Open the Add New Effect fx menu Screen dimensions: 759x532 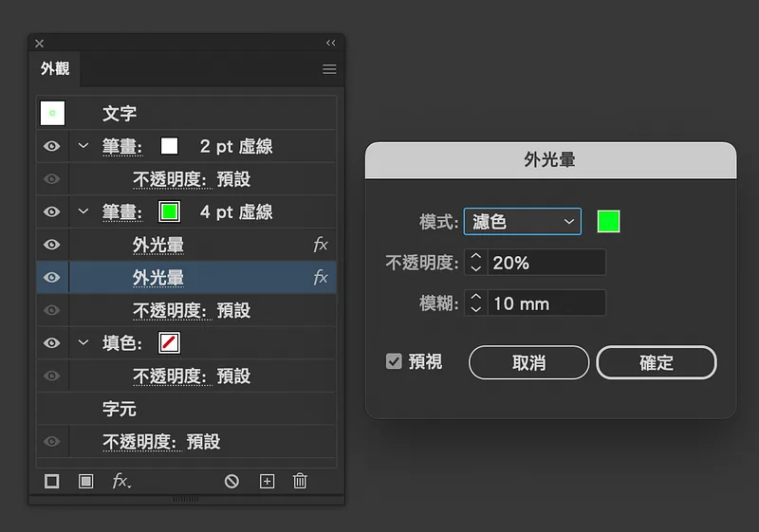click(121, 481)
